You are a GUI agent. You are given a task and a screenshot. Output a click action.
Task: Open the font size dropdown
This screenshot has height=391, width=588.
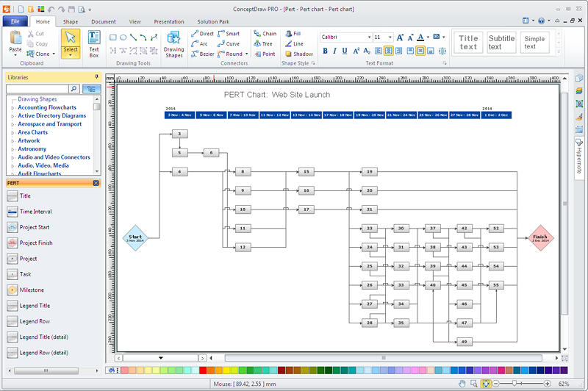tap(390, 37)
